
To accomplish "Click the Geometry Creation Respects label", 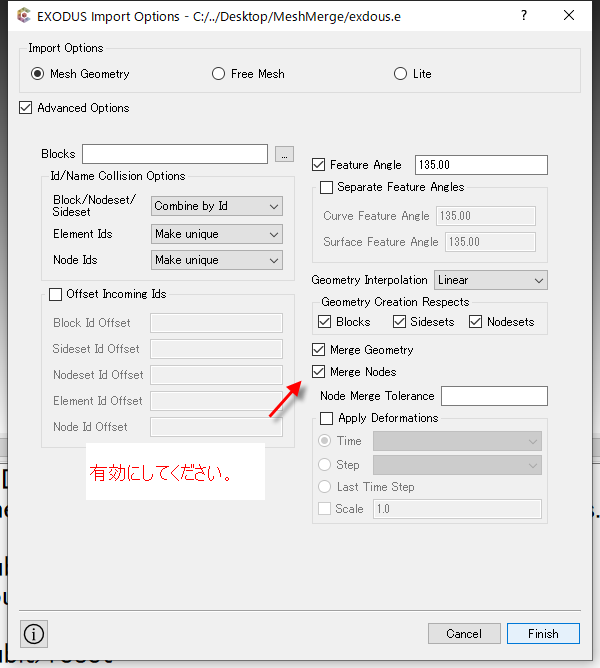I will [395, 302].
